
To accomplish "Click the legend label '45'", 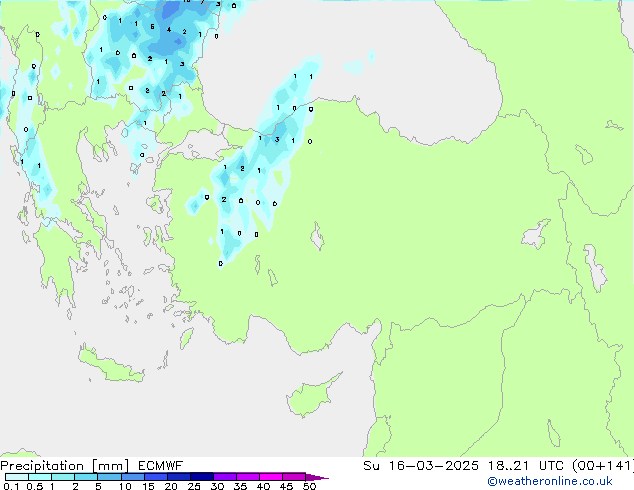I will click(286, 486).
